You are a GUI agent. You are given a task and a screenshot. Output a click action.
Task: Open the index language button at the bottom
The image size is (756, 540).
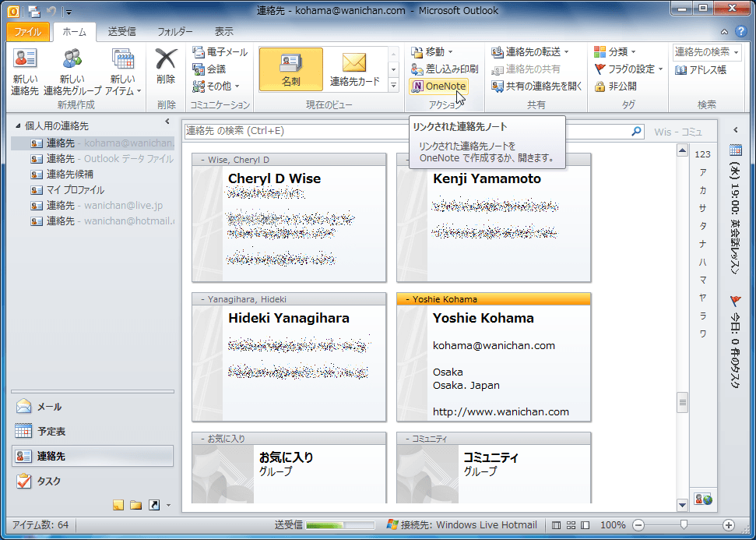(x=703, y=499)
